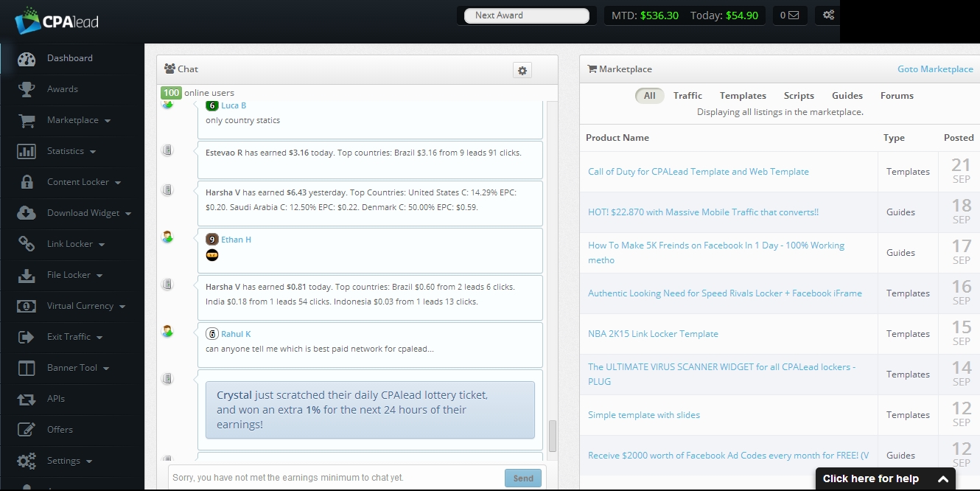
Task: Click the Awards trophy icon
Action: pos(27,90)
